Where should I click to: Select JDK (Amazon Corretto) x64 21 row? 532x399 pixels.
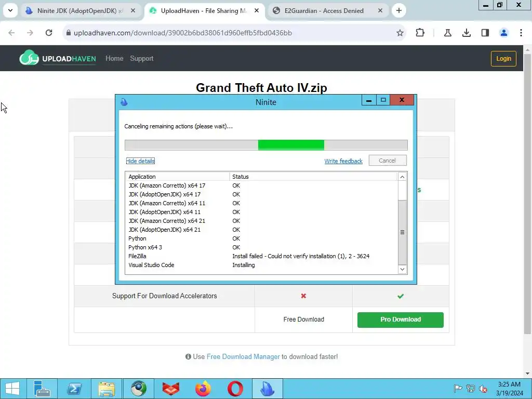(261, 221)
